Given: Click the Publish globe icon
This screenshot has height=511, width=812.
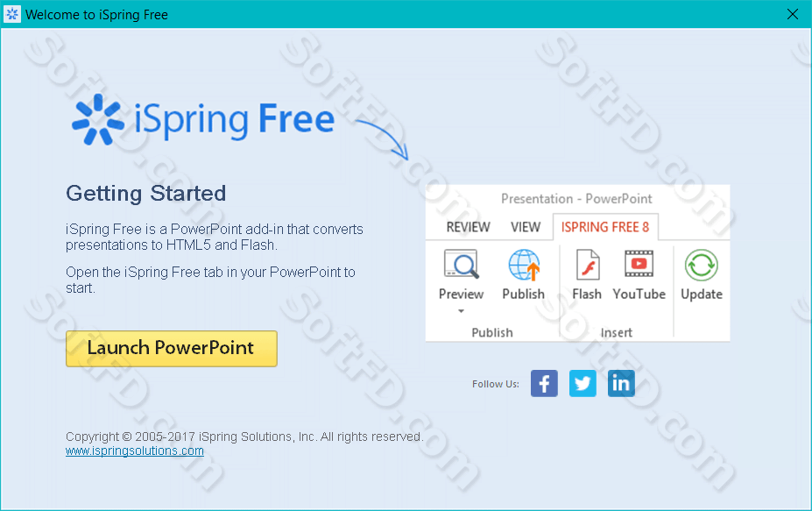Looking at the screenshot, I should (524, 265).
